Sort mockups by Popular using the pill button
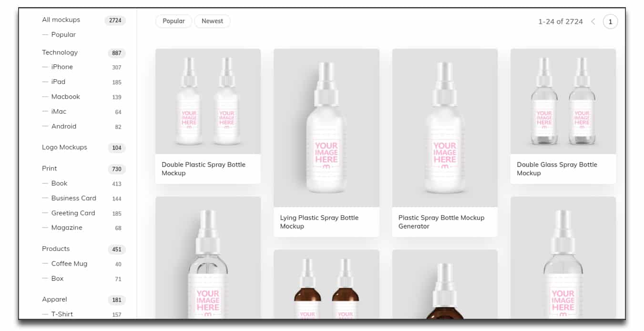This screenshot has height=331, width=644. [174, 21]
